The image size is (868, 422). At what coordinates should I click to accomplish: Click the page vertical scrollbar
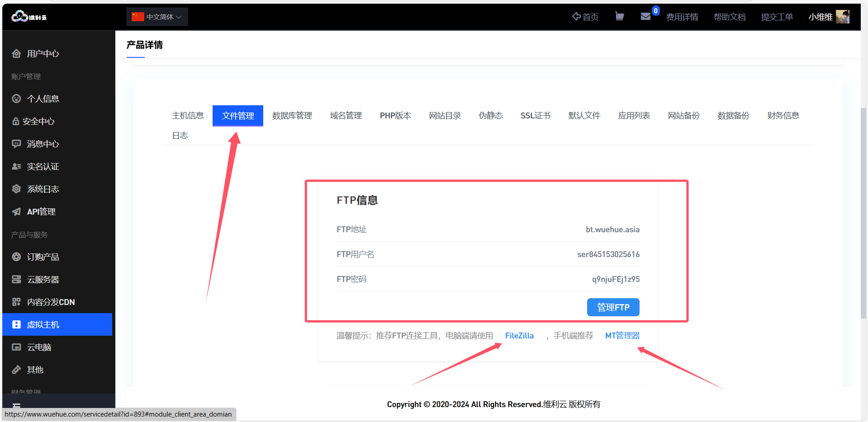click(x=864, y=212)
